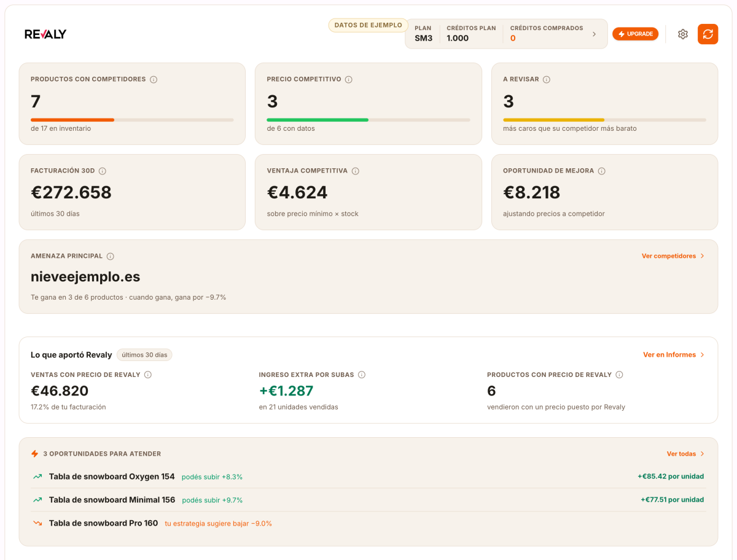This screenshot has width=737, height=560.
Task: Click info icon beside Facturación 30D
Action: [x=102, y=171]
